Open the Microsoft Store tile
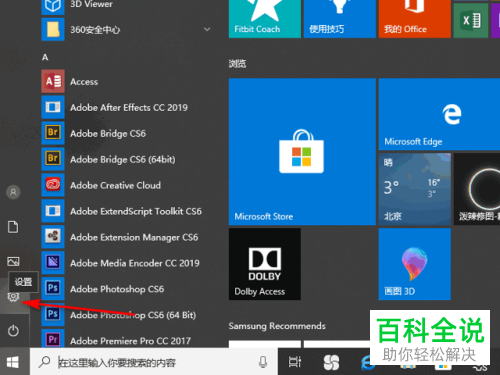 (x=302, y=152)
